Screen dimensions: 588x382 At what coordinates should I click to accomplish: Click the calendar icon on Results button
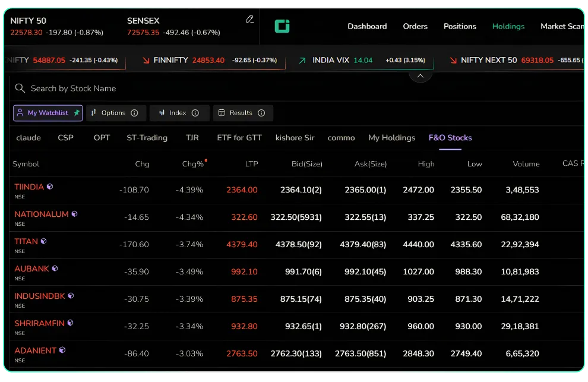coord(222,112)
